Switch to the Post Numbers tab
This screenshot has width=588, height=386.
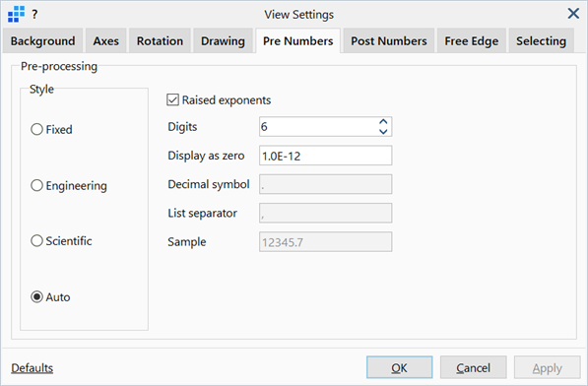pos(389,40)
